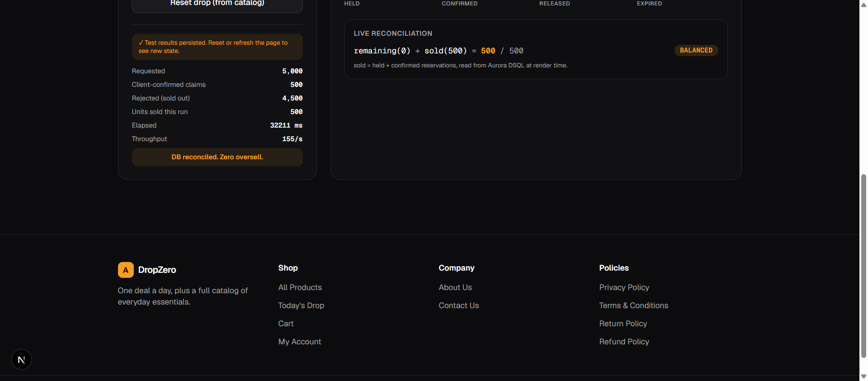This screenshot has height=381, width=868.
Task: Click the One deal a day tagline
Action: point(183,296)
